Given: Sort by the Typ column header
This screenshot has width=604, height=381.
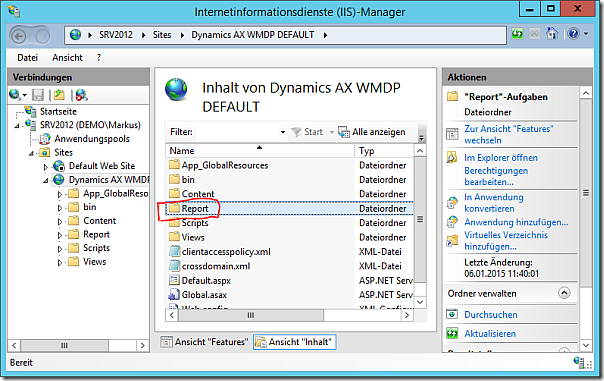Looking at the screenshot, I should (x=384, y=151).
